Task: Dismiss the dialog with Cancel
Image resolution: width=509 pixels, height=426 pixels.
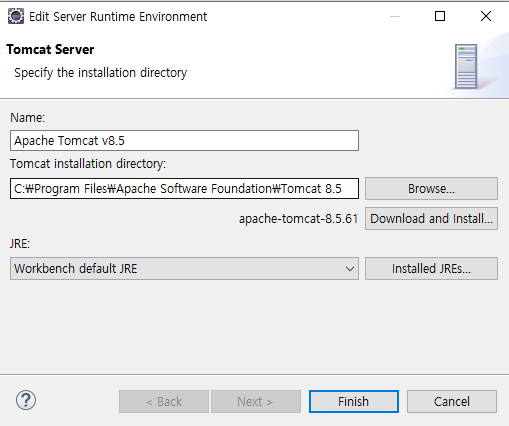Action: tap(452, 402)
